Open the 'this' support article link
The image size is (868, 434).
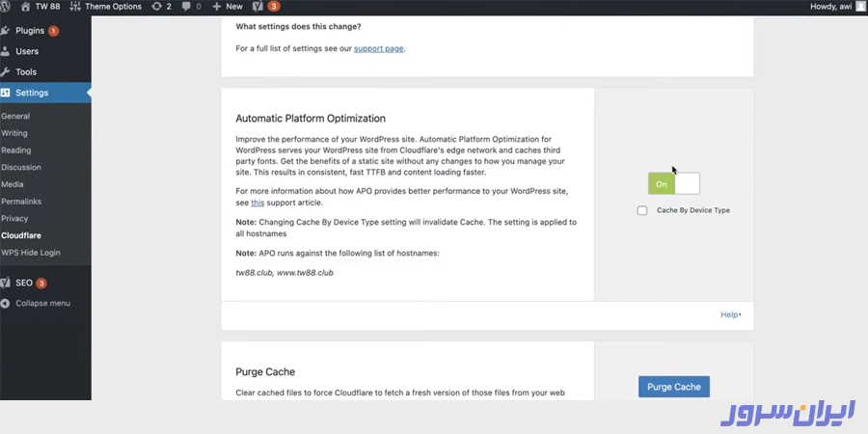click(258, 203)
